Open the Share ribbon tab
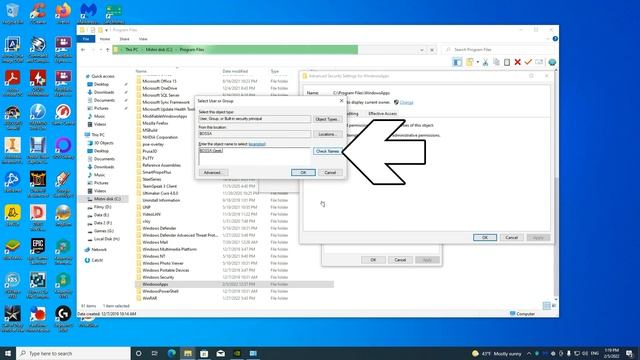 [124, 39]
